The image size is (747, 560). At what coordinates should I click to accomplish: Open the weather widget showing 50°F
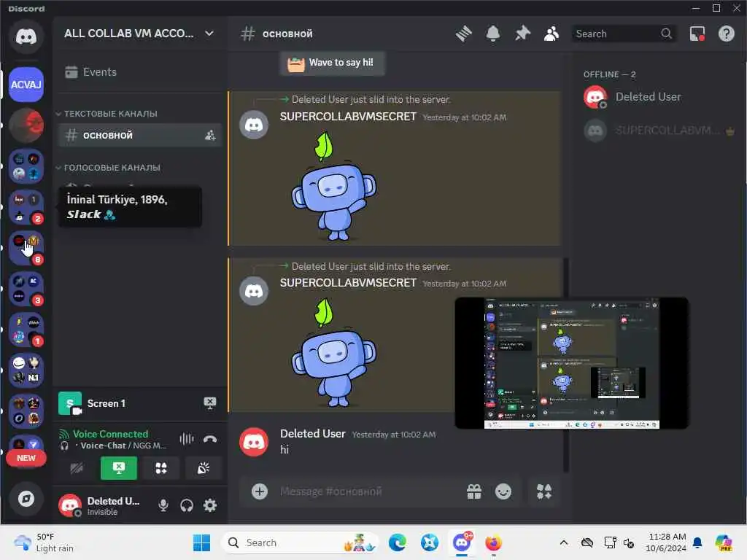45,542
